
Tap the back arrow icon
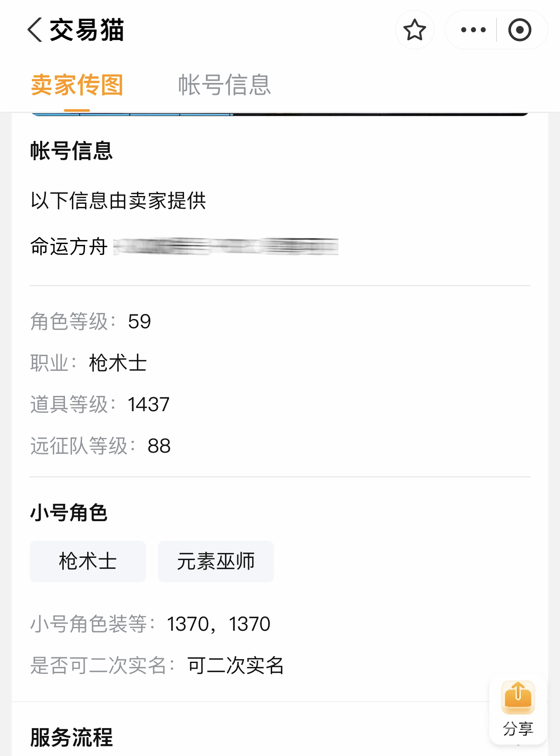point(35,30)
